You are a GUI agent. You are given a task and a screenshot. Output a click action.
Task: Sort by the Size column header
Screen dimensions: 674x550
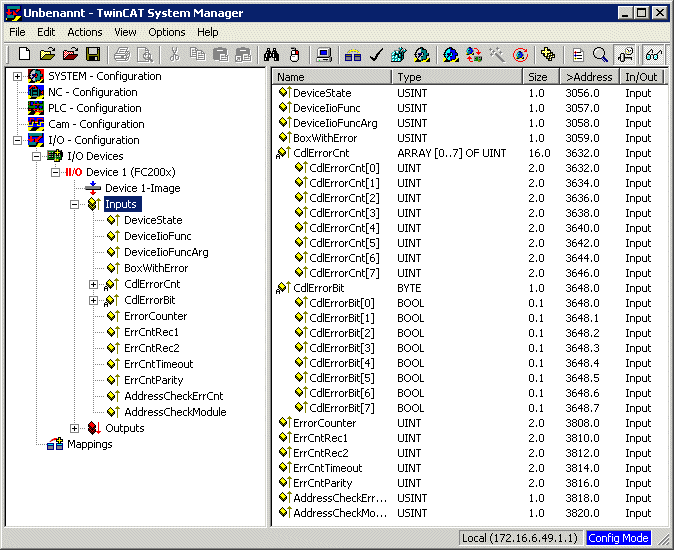(x=541, y=77)
